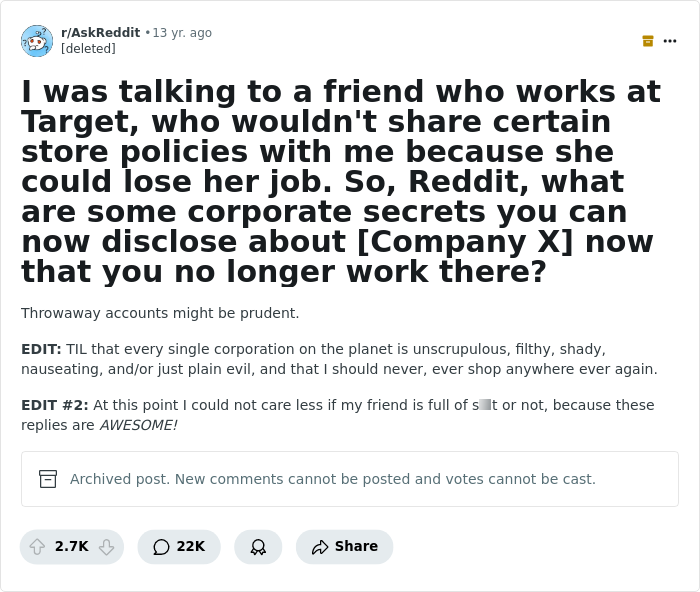Image resolution: width=700 pixels, height=592 pixels.
Task: Click the archive box icon in the banner
Action: click(48, 479)
